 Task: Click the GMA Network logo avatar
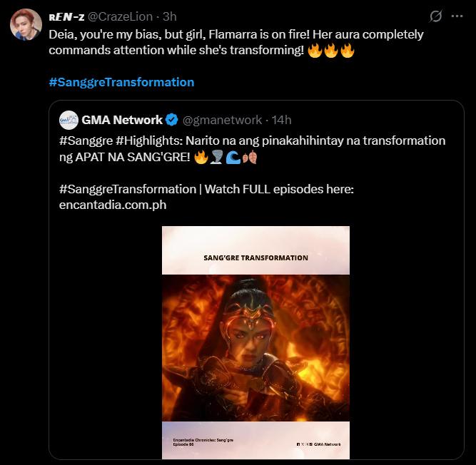click(x=69, y=120)
